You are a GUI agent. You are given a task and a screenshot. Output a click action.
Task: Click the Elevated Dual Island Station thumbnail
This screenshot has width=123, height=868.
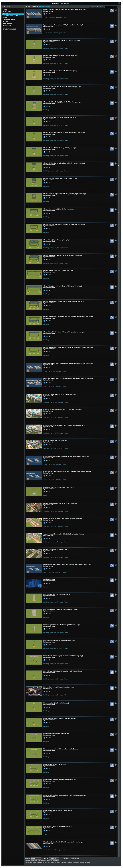[34, 414]
